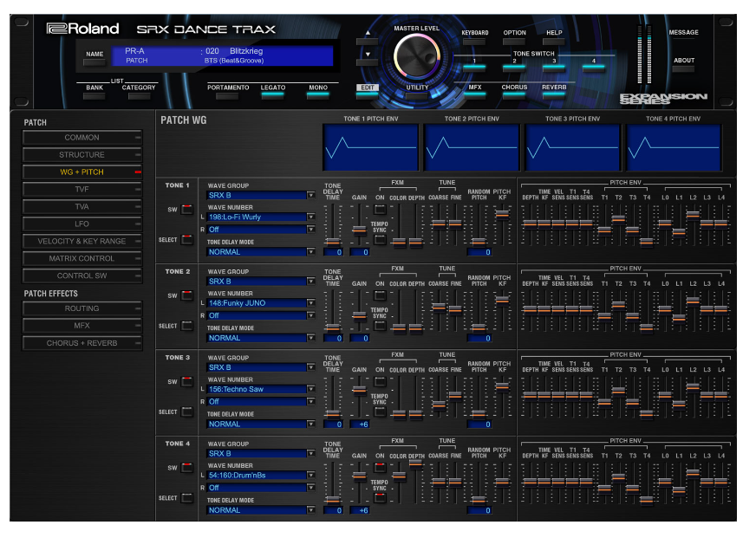
Task: Toggle the Reverb effect switch
Action: point(553,95)
